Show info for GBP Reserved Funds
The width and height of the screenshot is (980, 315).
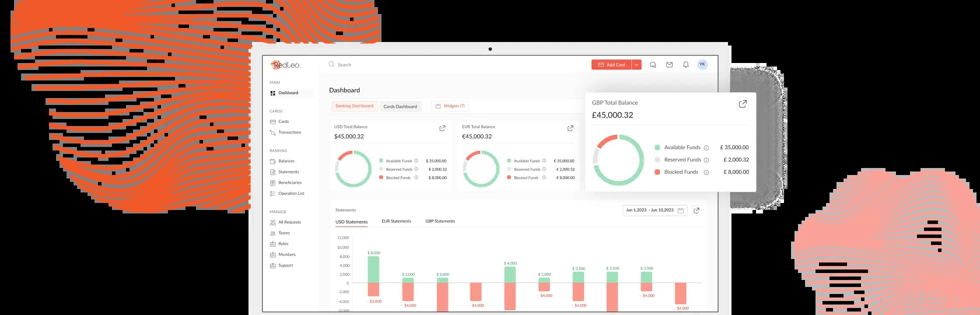706,160
